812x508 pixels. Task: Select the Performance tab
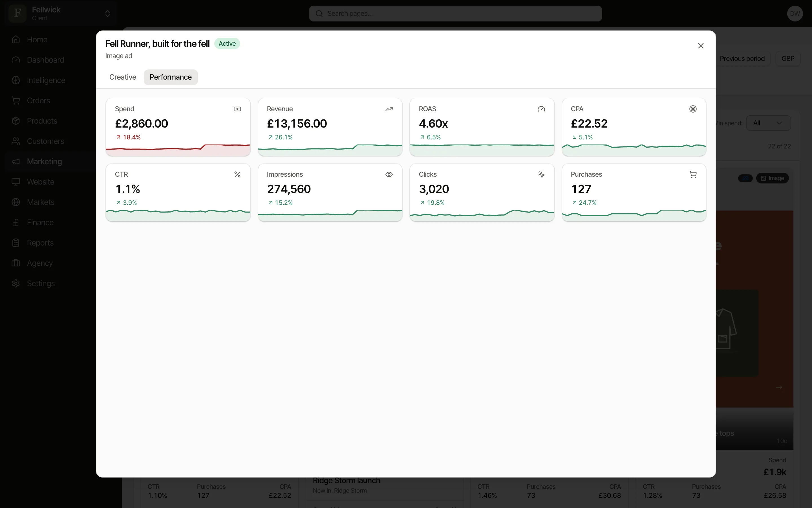click(x=171, y=77)
